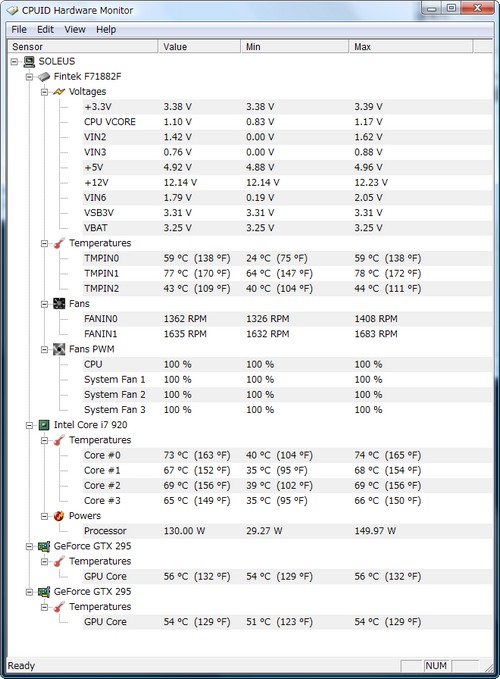Click the Fans PWM icon
Screen dimensions: 500x679
(x=59, y=349)
